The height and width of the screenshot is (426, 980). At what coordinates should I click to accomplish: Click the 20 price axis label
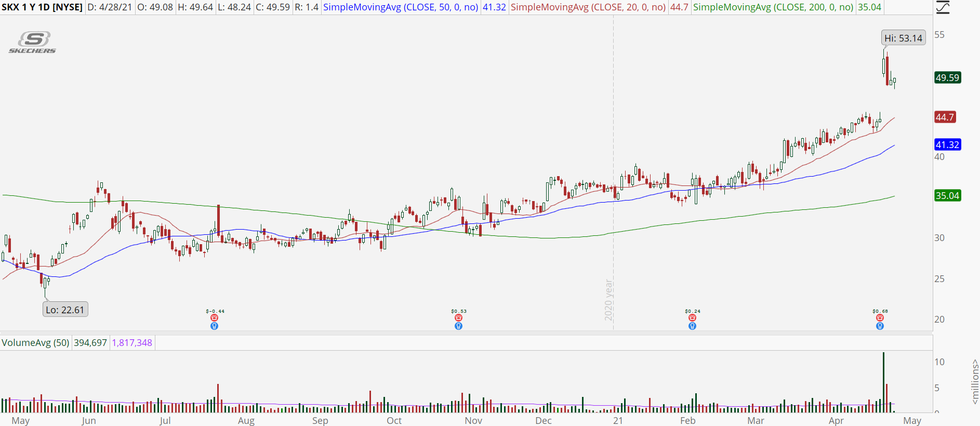tap(939, 319)
